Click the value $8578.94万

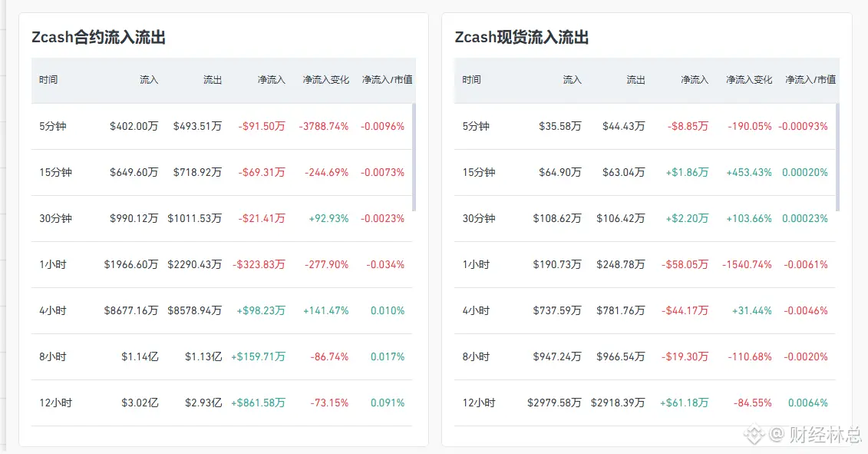tap(195, 310)
